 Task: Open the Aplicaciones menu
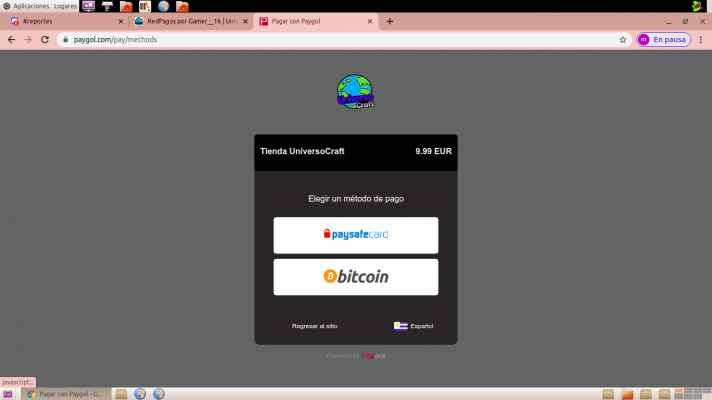26,6
